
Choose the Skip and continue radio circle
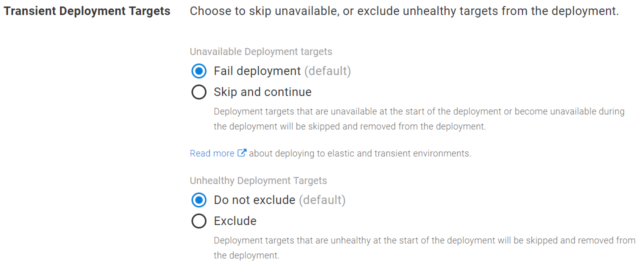point(199,92)
